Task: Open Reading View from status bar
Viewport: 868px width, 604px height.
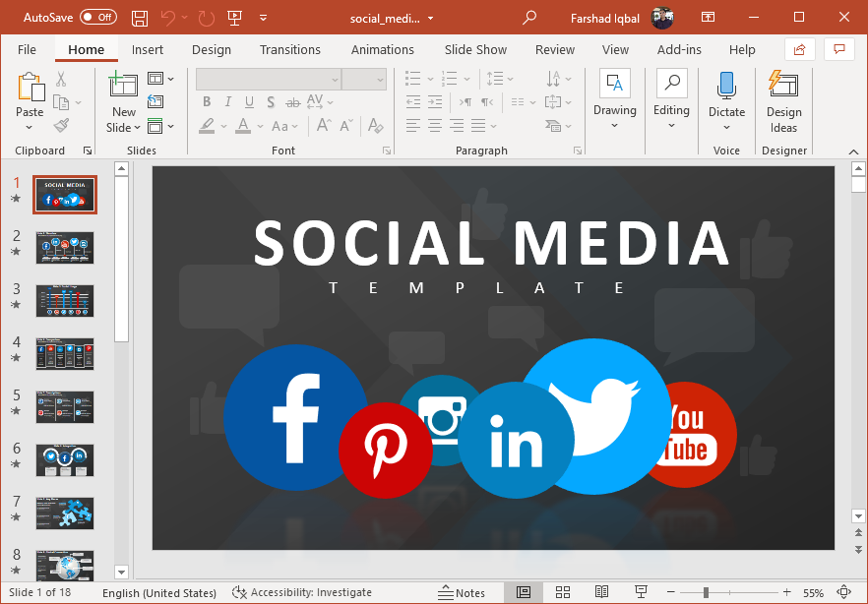Action: click(x=600, y=592)
